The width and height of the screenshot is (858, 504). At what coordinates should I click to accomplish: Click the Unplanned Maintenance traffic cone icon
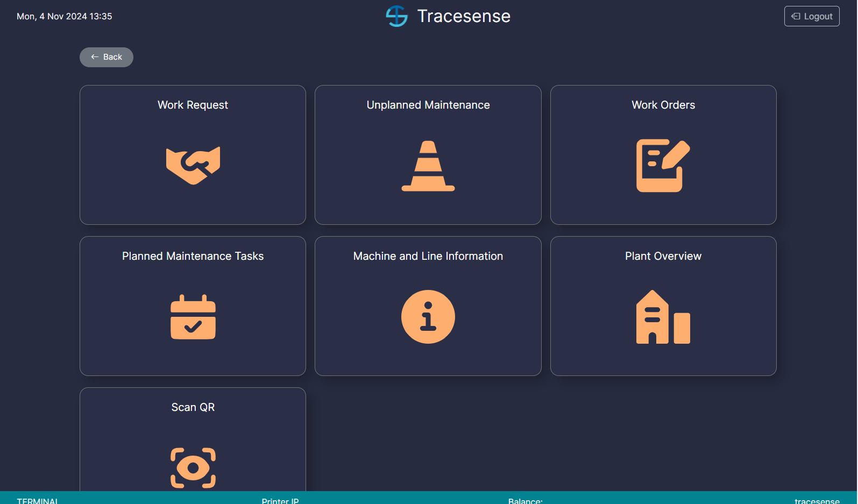[x=428, y=166]
